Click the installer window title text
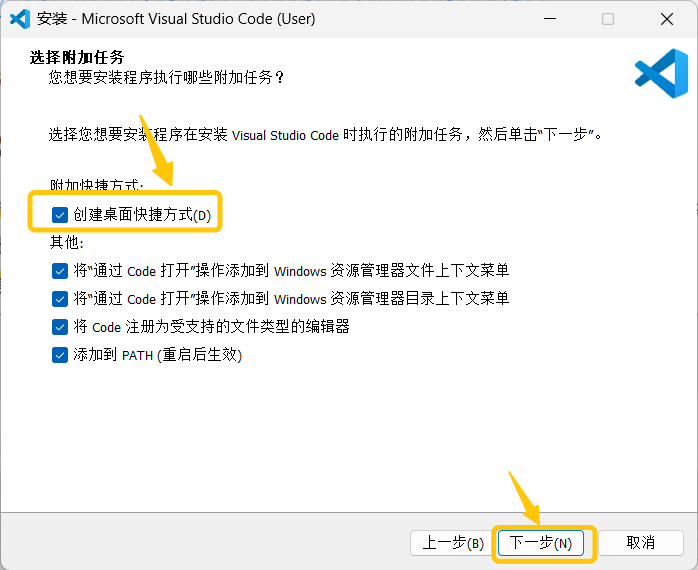The height and width of the screenshot is (570, 698). point(175,19)
